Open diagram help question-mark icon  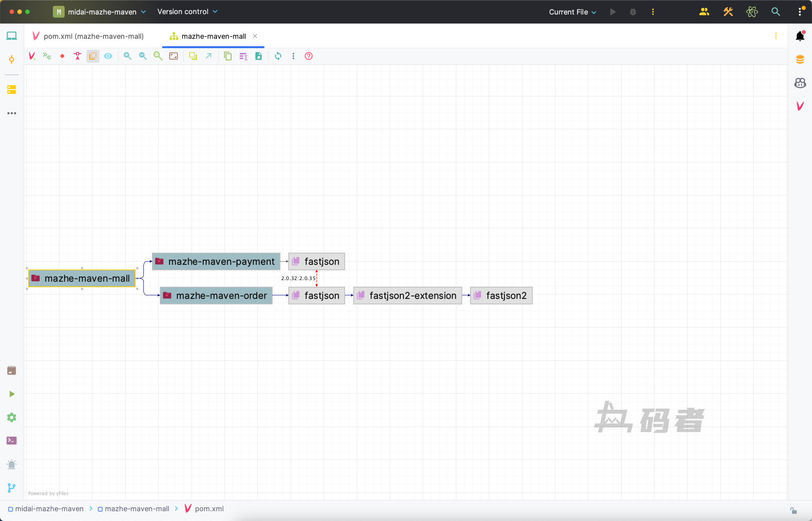(309, 56)
